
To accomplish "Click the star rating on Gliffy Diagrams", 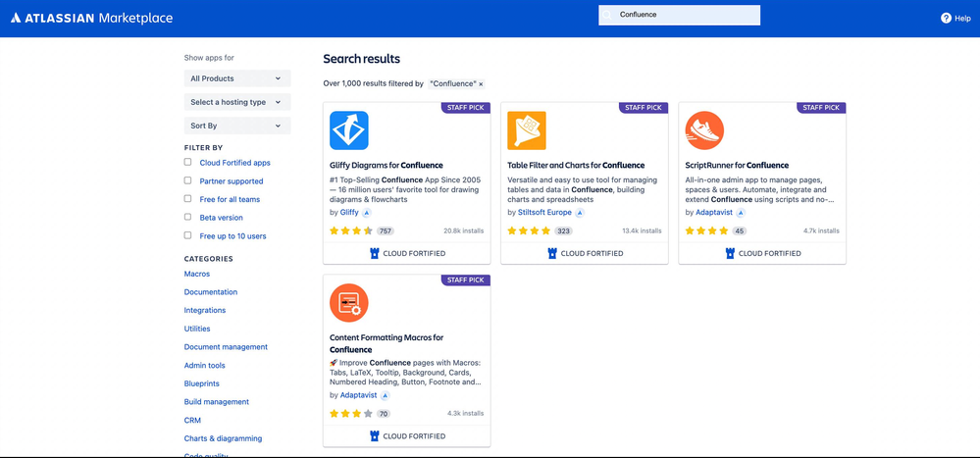I will point(350,230).
